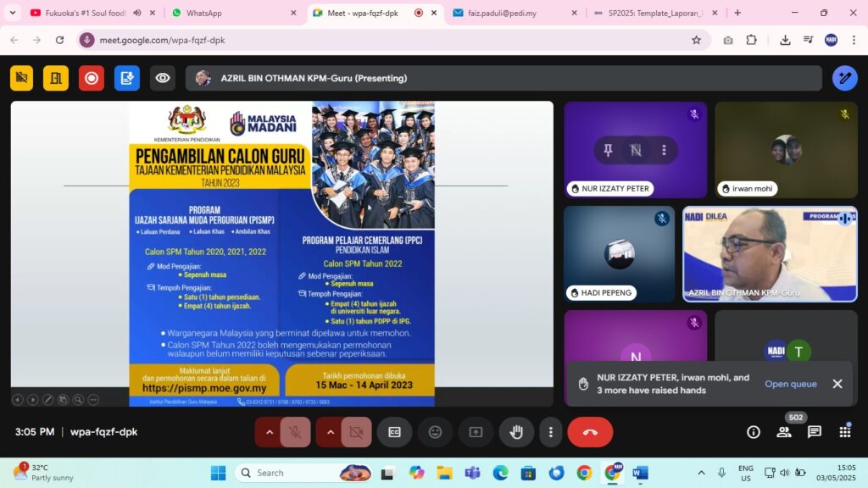Open more options on NUR IZZATY PETER's tile
Viewport: 868px width, 488px height.
pos(664,150)
